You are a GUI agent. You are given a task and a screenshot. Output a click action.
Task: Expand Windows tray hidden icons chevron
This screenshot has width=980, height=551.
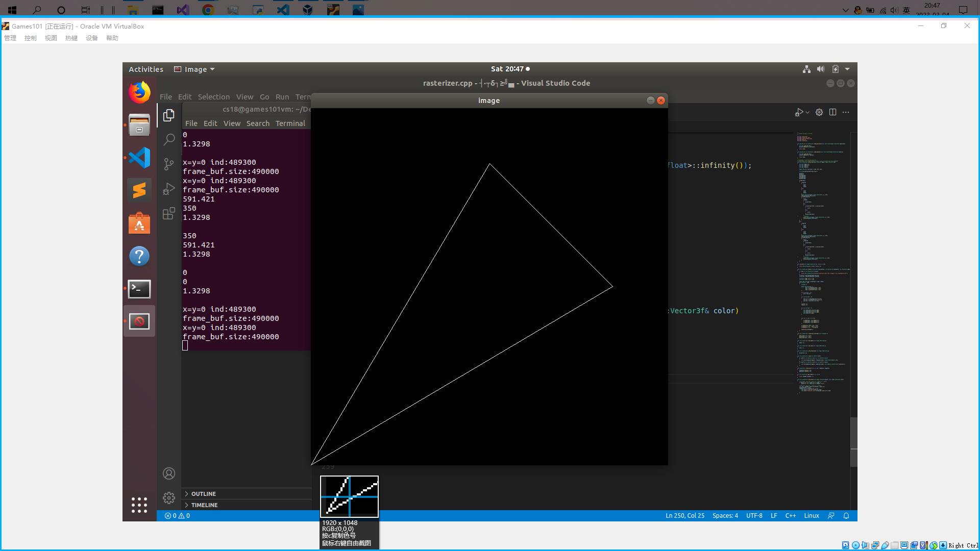point(845,10)
